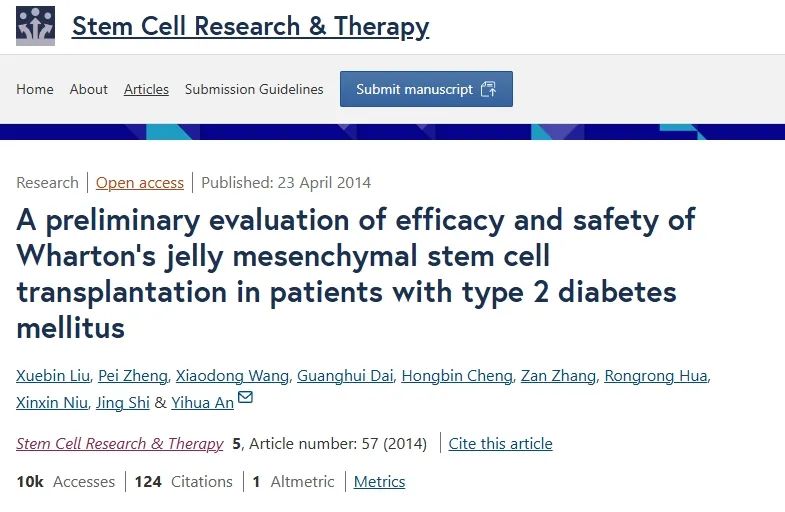
Task: Click the email envelope icon beside Yihua An
Action: click(245, 398)
